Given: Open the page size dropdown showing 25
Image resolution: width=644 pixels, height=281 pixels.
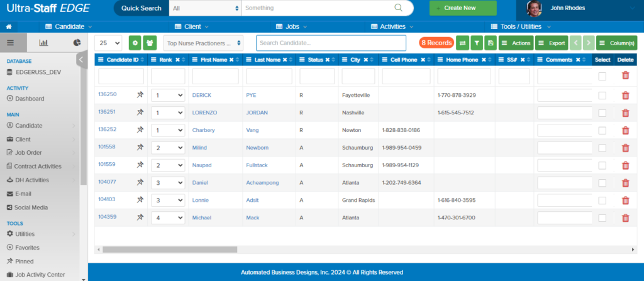Looking at the screenshot, I should click(x=109, y=43).
